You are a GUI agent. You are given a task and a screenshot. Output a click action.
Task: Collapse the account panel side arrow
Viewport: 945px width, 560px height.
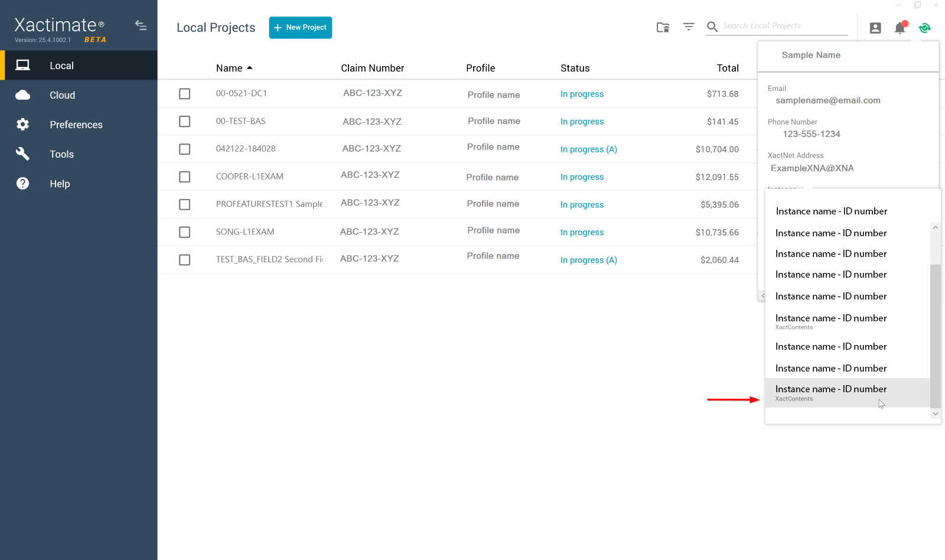pyautogui.click(x=762, y=295)
